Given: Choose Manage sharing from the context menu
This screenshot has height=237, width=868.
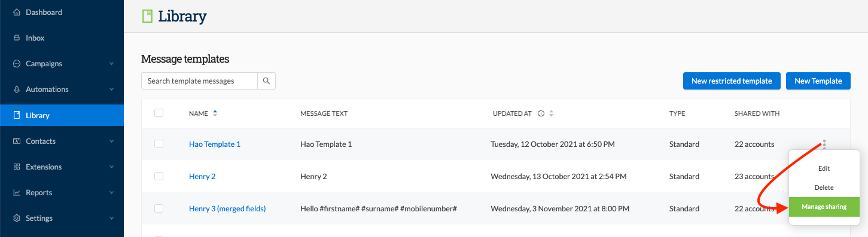Looking at the screenshot, I should tap(824, 207).
